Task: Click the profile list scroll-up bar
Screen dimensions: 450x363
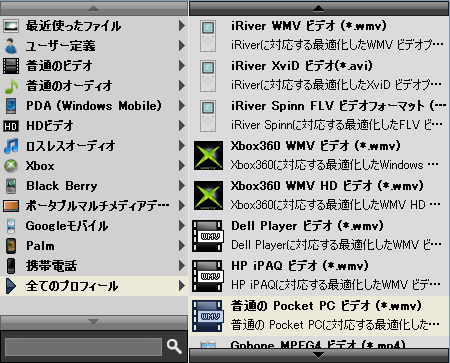Action: 319,8
